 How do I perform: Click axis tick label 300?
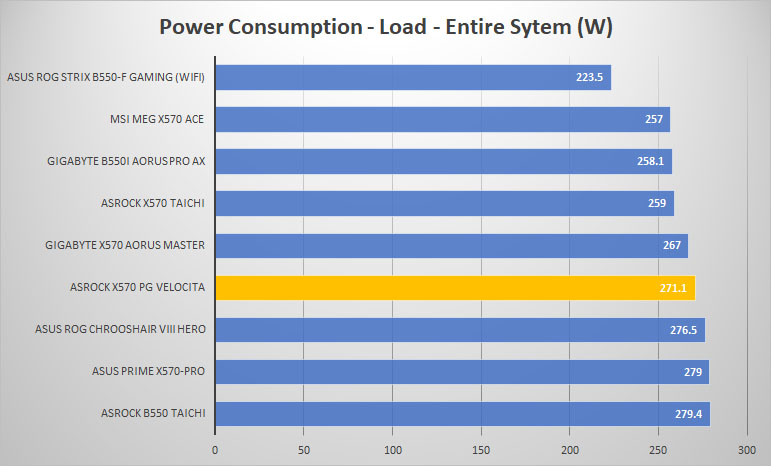(747, 450)
